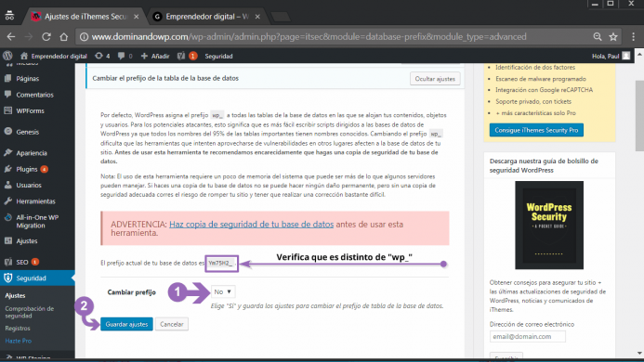Click the scrollbar up arrow
This screenshot has height=362, width=644.
click(639, 54)
